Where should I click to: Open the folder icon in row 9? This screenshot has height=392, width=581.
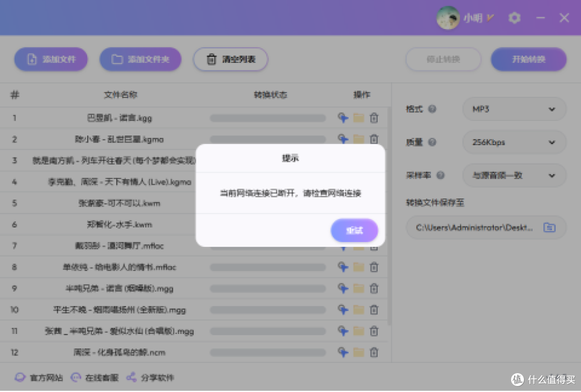point(359,289)
